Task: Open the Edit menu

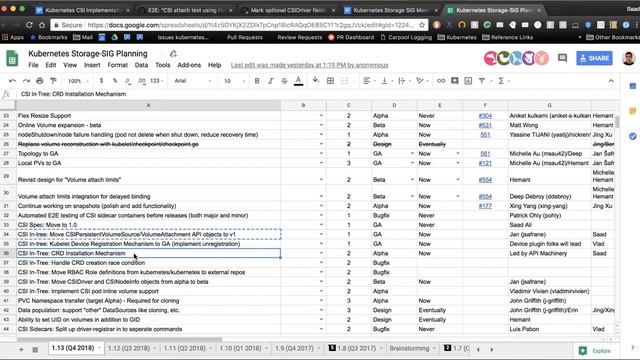Action: click(x=51, y=65)
